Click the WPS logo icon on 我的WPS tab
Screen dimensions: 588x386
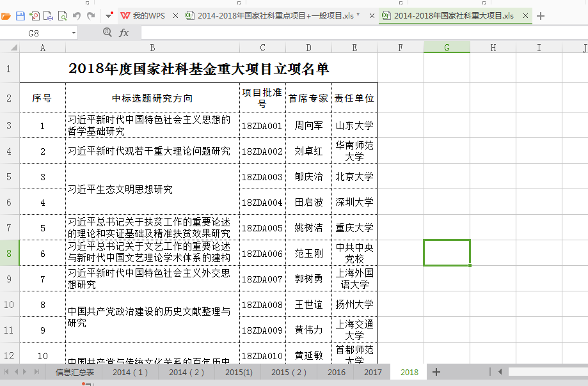[x=125, y=16]
